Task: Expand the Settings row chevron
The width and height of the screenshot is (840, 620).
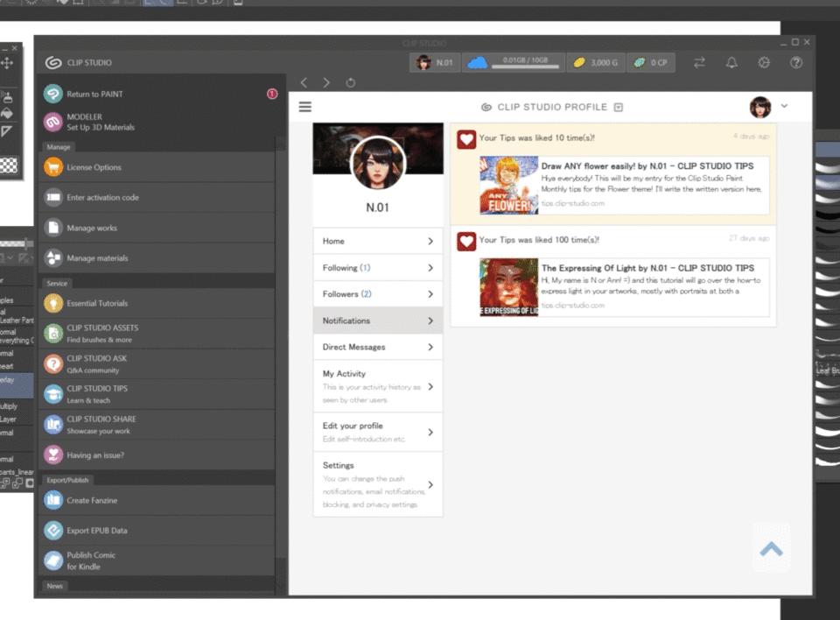Action: 430,485
